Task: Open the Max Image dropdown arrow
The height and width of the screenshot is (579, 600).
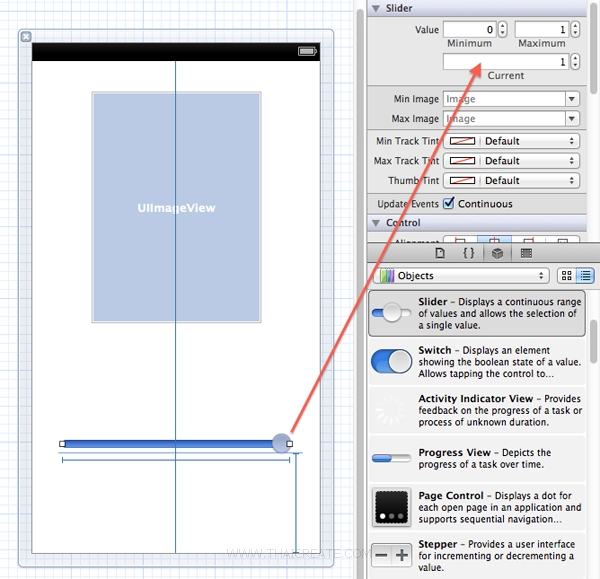Action: (572, 119)
